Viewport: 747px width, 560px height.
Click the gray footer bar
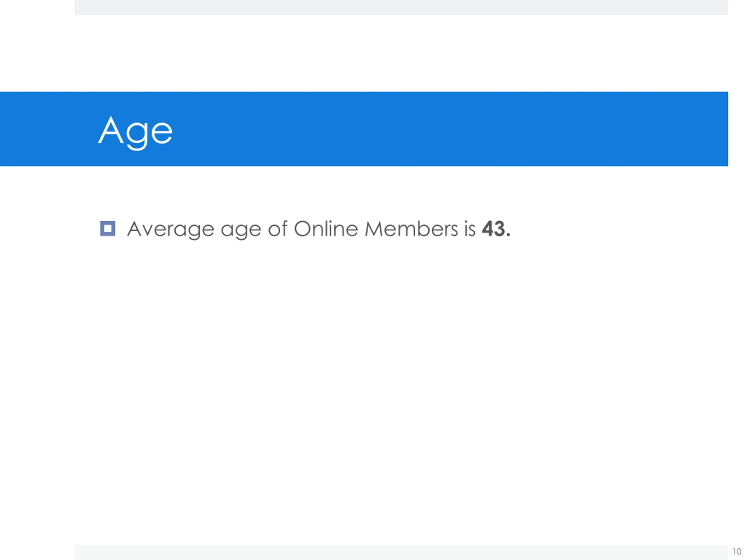tap(401, 552)
